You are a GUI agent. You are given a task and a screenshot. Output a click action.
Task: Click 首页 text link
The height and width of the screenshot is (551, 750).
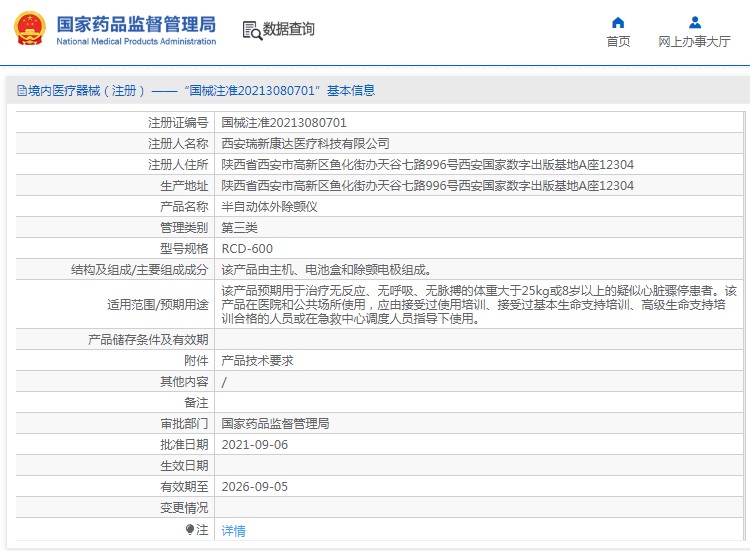[x=618, y=42]
